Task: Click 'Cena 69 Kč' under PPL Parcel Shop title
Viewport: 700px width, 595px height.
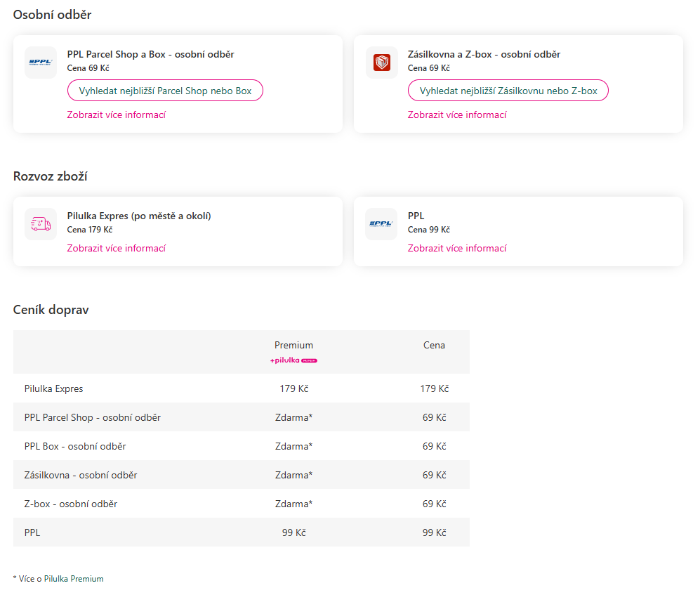Action: pos(88,68)
